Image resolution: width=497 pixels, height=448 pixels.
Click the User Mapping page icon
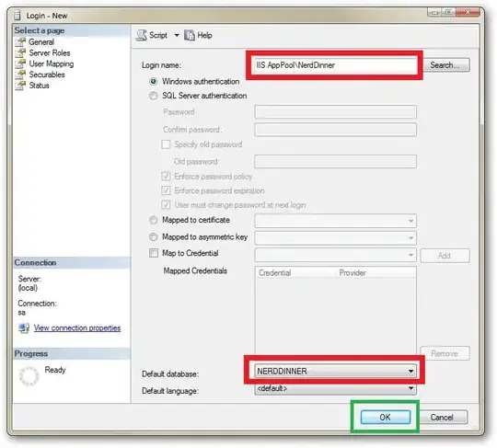[20, 63]
